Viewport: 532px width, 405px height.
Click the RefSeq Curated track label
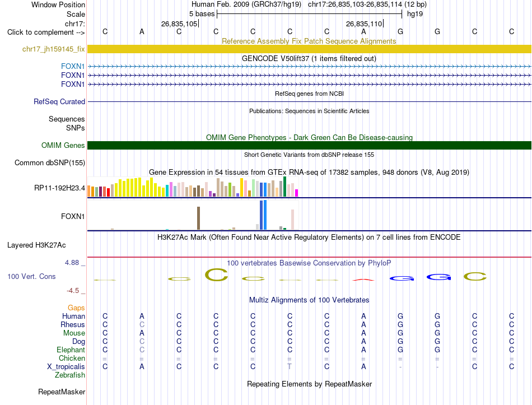pyautogui.click(x=59, y=101)
